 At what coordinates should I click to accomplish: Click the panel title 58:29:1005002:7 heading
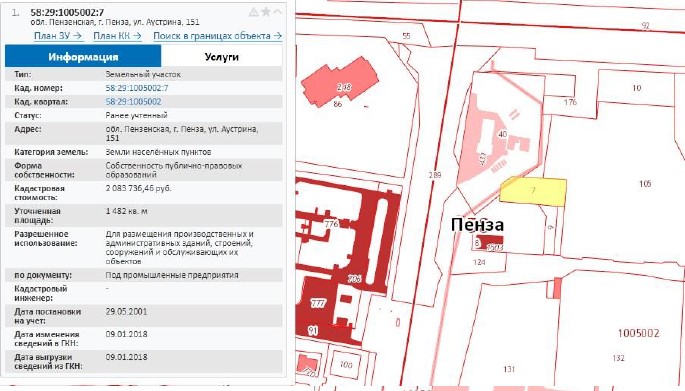[x=67, y=12]
